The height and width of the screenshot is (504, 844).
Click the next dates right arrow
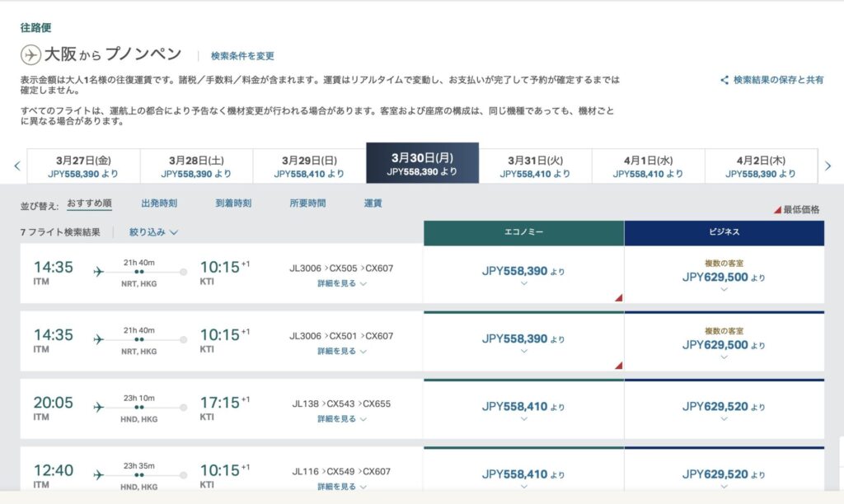click(828, 166)
